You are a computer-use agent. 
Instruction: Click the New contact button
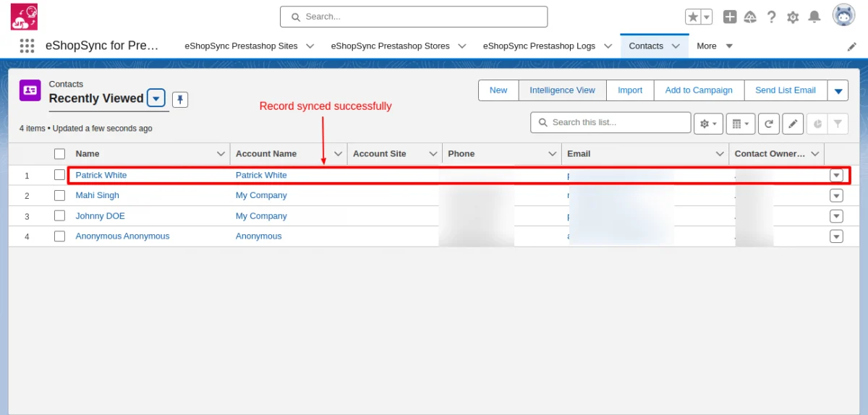(498, 90)
